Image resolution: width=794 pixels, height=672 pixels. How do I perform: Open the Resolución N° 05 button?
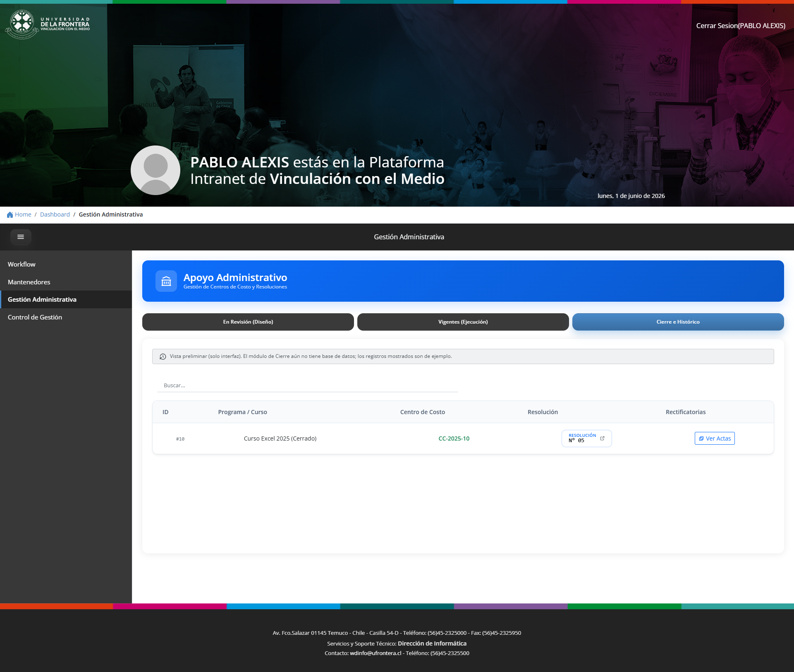coord(586,438)
